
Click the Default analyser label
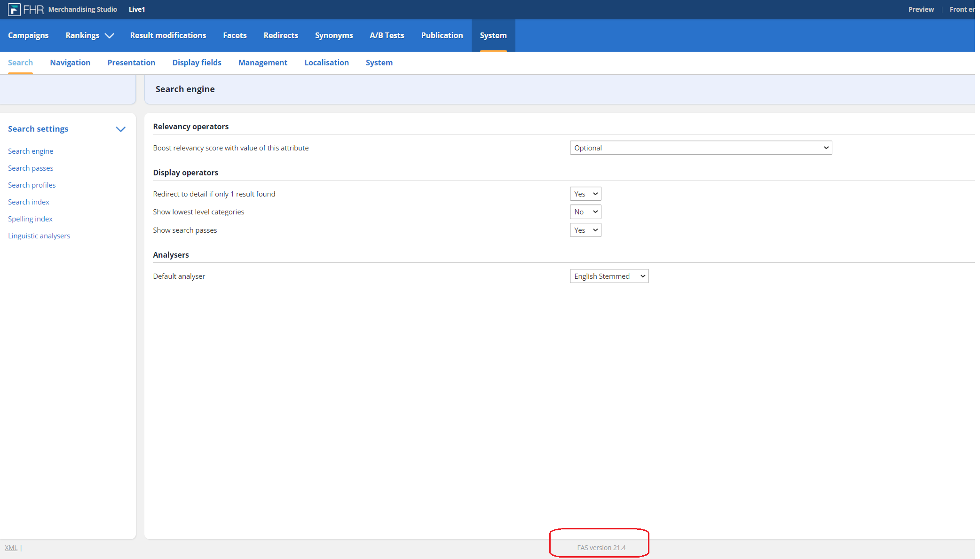pos(179,276)
